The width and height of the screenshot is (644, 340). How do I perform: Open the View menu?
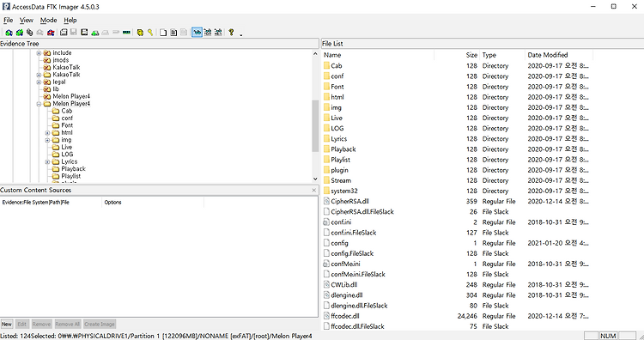click(x=27, y=20)
